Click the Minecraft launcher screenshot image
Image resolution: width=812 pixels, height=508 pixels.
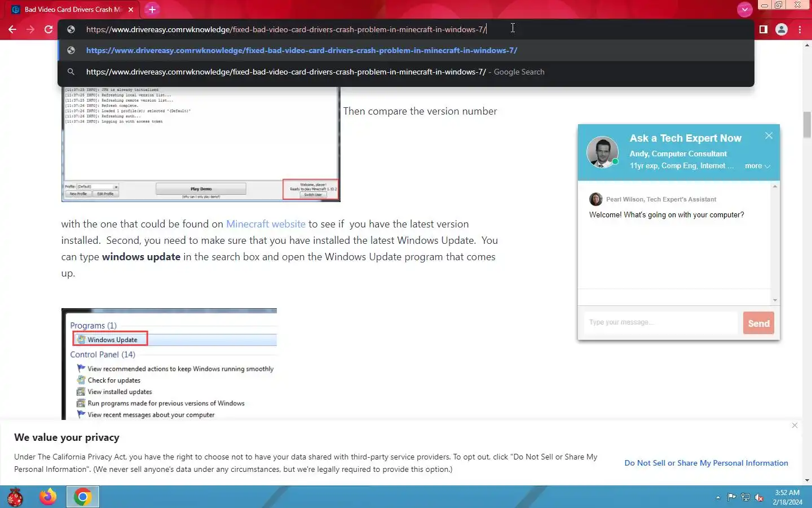pos(201,144)
